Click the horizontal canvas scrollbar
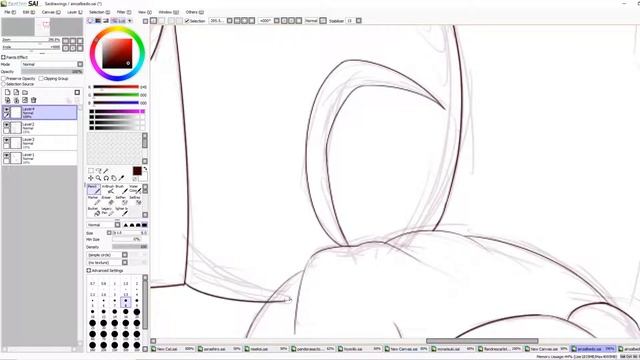640x360 pixels. click(x=482, y=341)
